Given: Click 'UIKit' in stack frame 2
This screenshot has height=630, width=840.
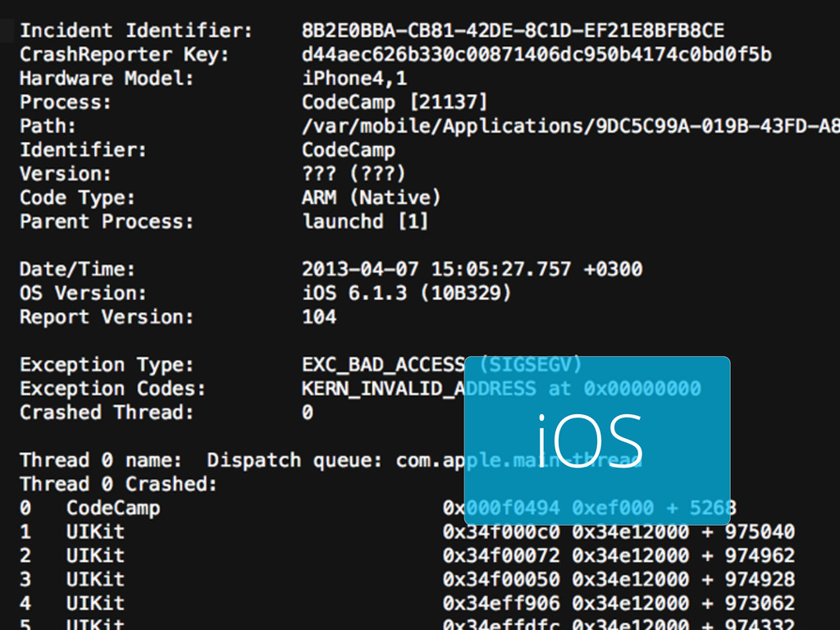Looking at the screenshot, I should click(95, 555).
